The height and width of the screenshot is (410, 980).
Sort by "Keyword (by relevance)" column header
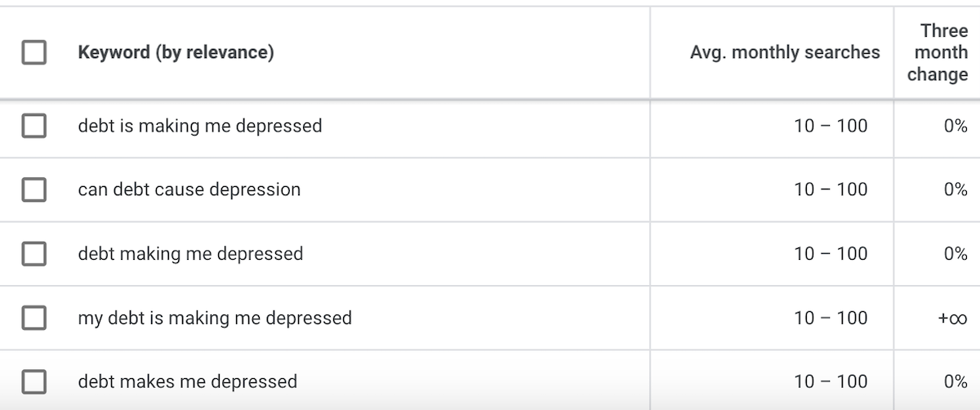point(176,53)
